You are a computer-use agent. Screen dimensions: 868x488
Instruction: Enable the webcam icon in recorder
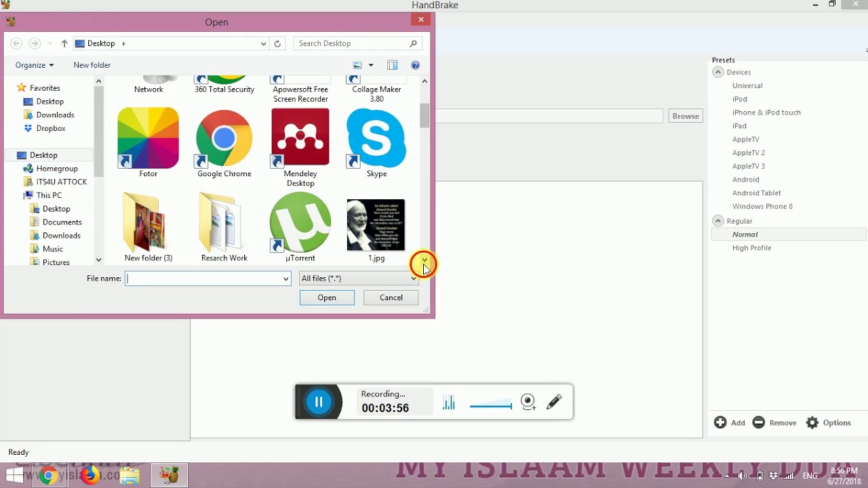[528, 402]
